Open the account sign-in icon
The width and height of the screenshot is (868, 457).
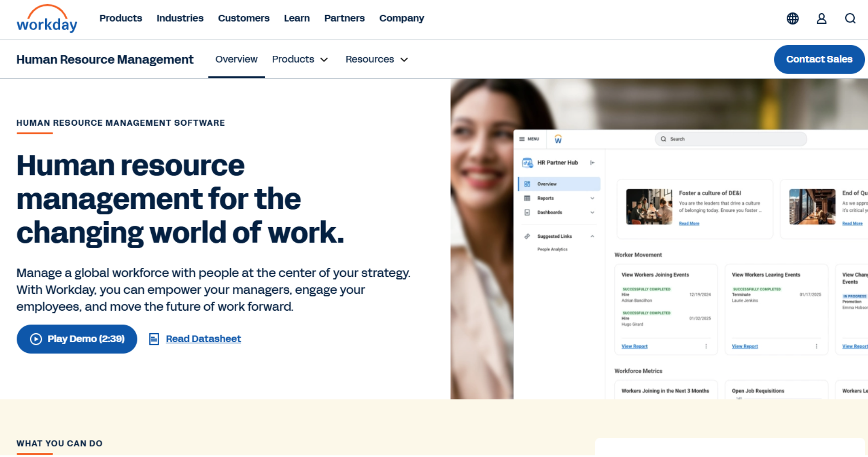coord(821,18)
